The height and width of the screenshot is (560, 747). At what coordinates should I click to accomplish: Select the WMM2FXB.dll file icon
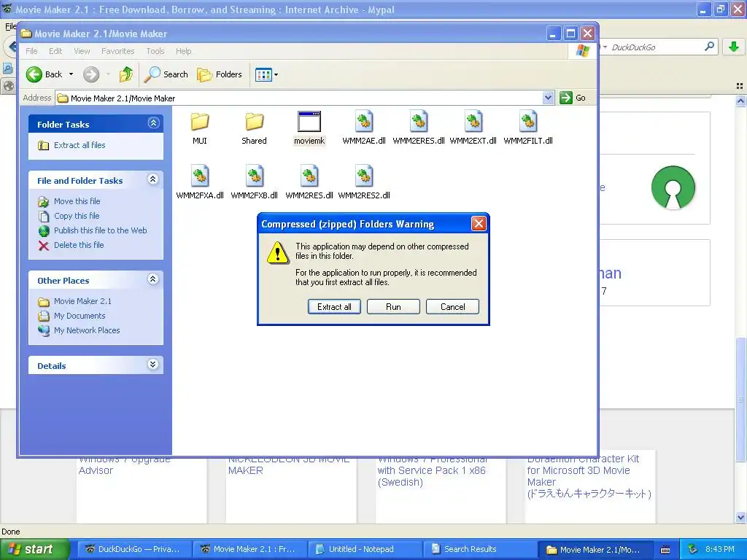(x=254, y=176)
